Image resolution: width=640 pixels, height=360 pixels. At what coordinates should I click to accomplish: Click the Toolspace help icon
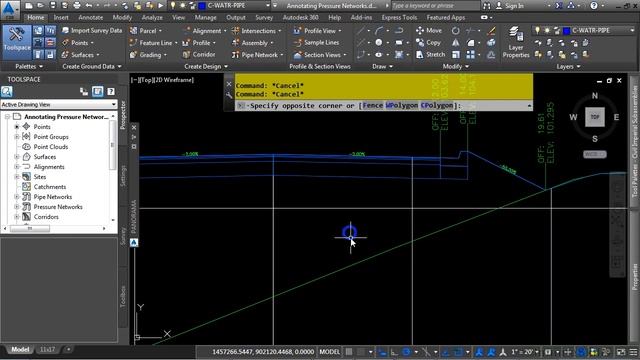tap(111, 91)
